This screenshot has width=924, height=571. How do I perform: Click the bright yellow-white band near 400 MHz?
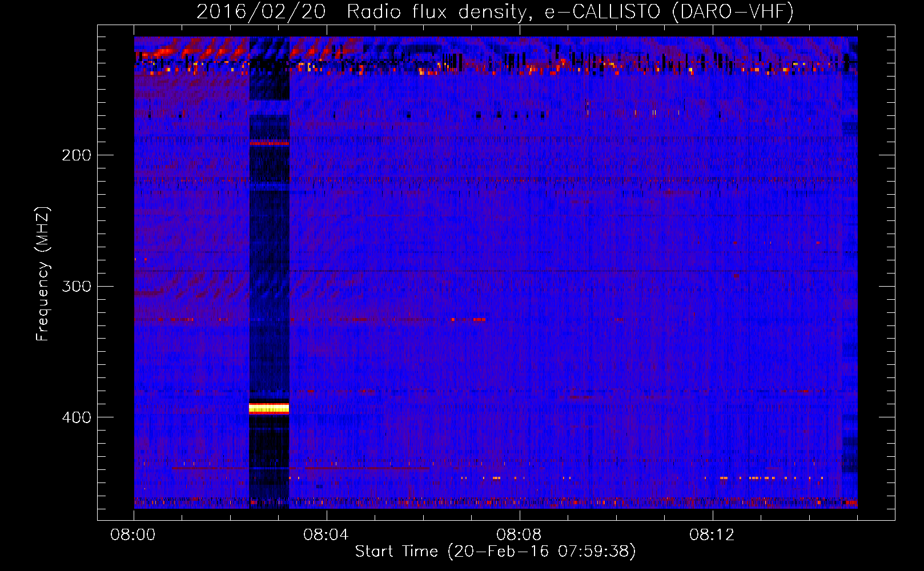[x=269, y=408]
